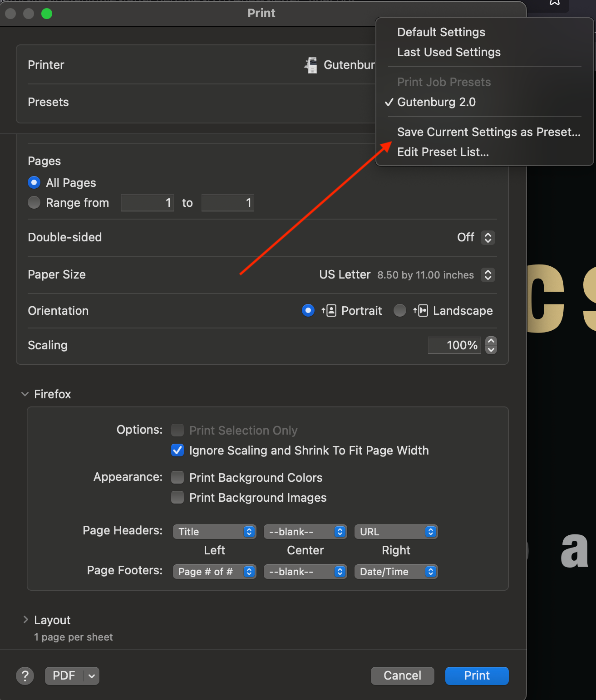
Task: Select the Default Settings preset
Action: (441, 32)
